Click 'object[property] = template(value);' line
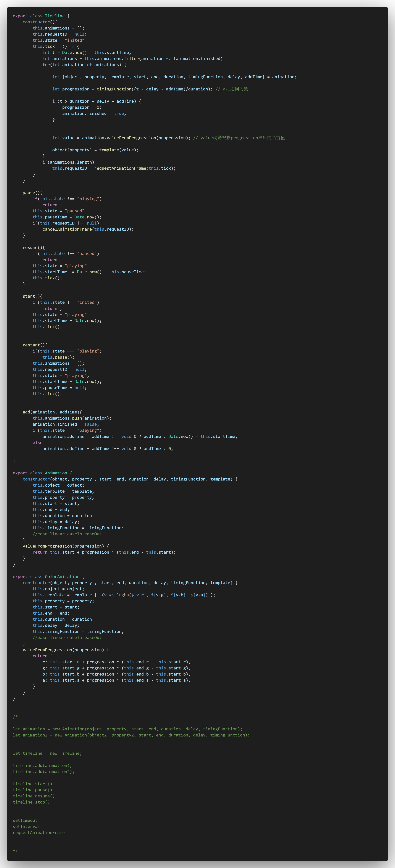The width and height of the screenshot is (395, 868). 95,150
